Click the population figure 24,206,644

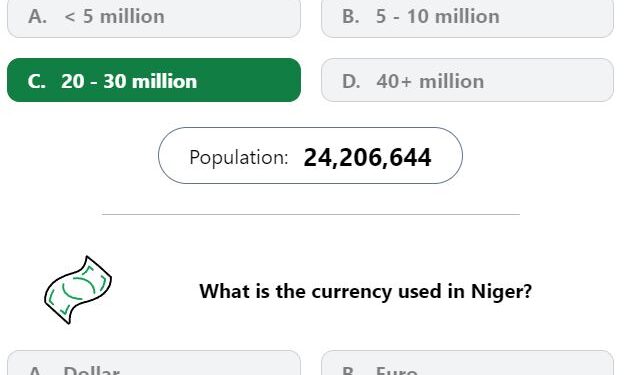coord(367,157)
